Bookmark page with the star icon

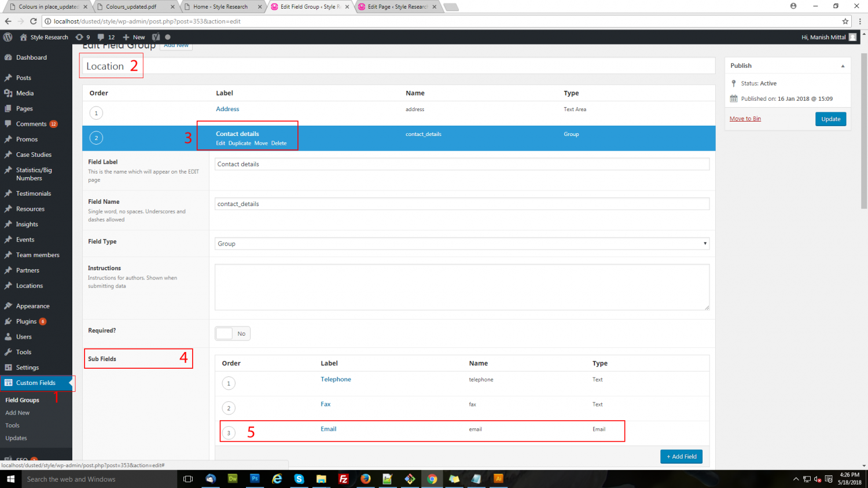[x=845, y=21]
